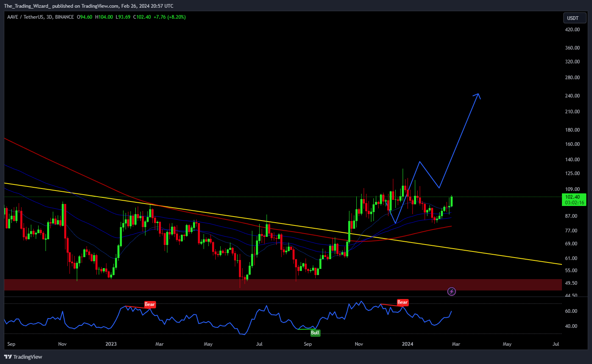The width and height of the screenshot is (592, 364).
Task: Click the 210.00 price axis label
Action: (572, 112)
